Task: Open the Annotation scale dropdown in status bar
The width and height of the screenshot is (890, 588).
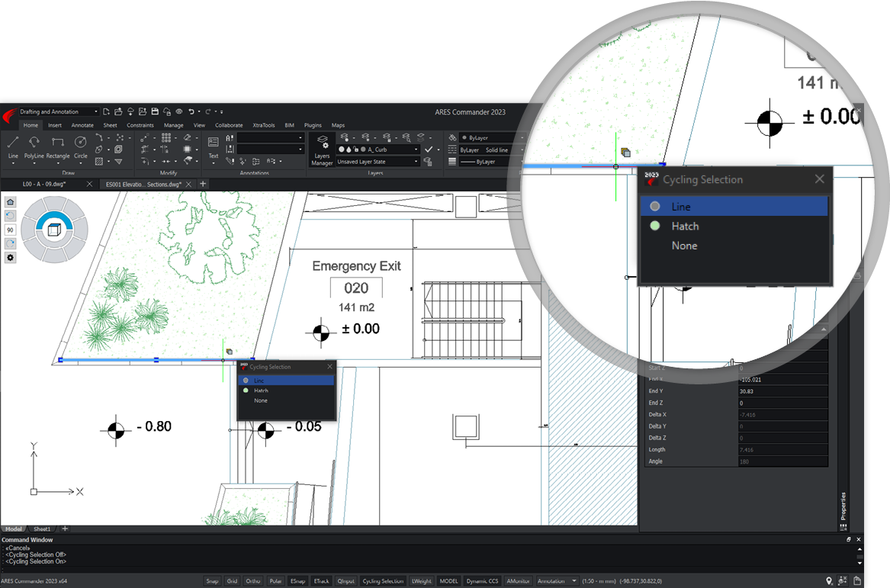Action: tap(557, 581)
